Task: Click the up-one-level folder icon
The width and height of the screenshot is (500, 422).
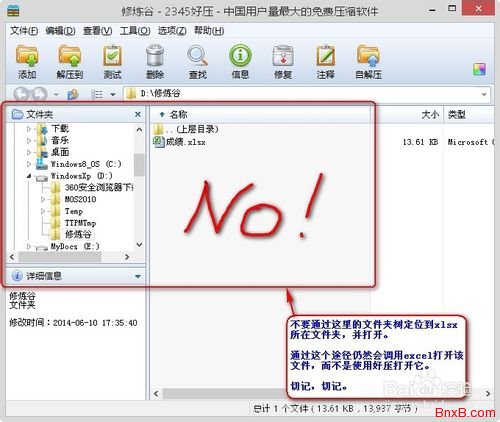Action: 73,94
